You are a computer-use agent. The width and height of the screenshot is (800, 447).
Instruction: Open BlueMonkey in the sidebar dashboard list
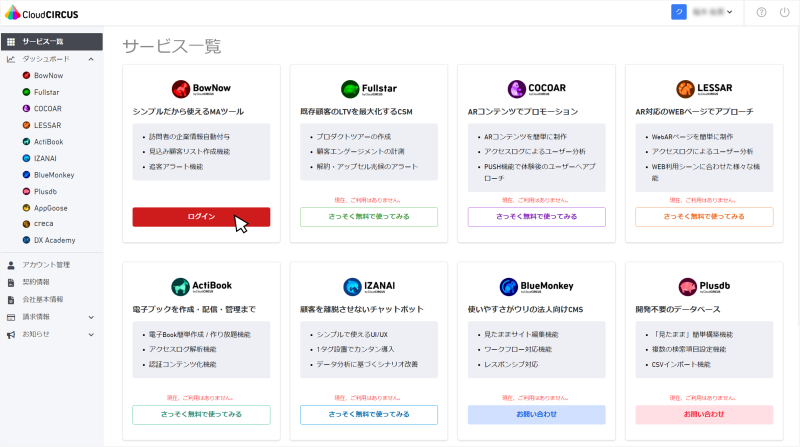(54, 175)
